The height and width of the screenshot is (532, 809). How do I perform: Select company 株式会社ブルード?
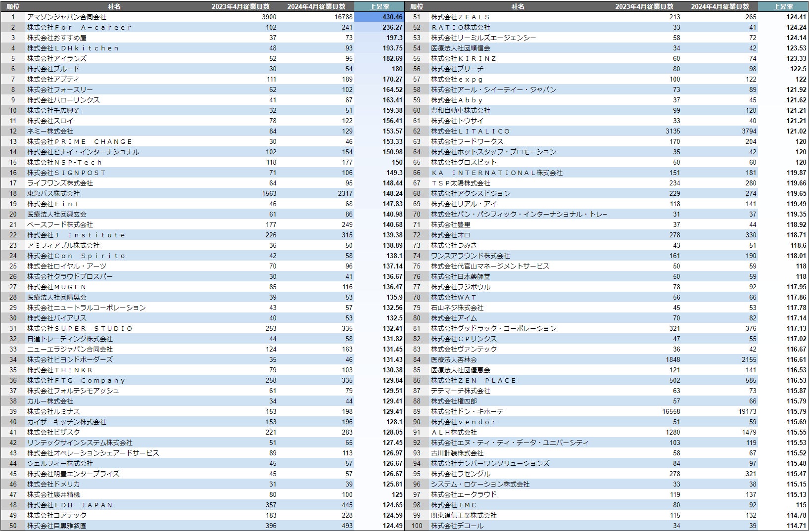[53, 69]
